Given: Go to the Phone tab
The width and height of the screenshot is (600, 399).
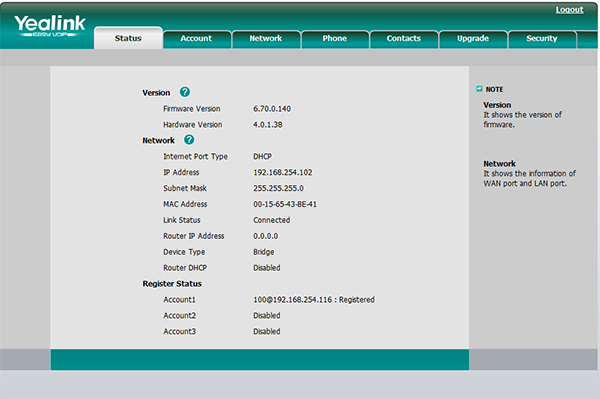Looking at the screenshot, I should point(335,39).
